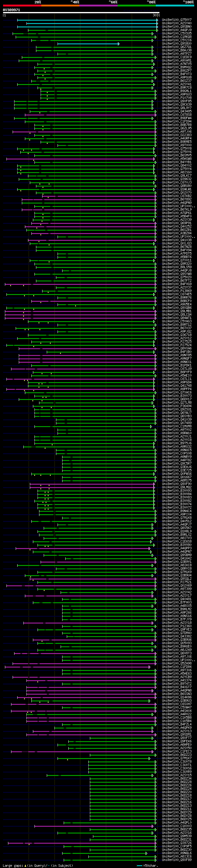Select the UniRef100_B8AJ38 label
Screen dimensions: 197x868
click(176, 50)
